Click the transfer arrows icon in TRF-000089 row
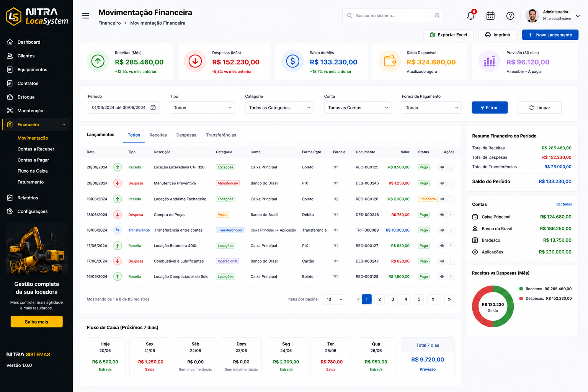 pyautogui.click(x=118, y=230)
